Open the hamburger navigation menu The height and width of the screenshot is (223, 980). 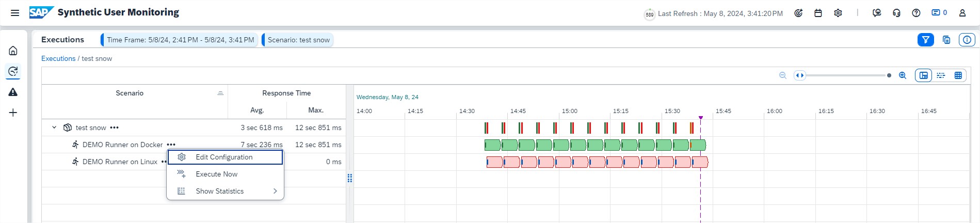tap(15, 13)
